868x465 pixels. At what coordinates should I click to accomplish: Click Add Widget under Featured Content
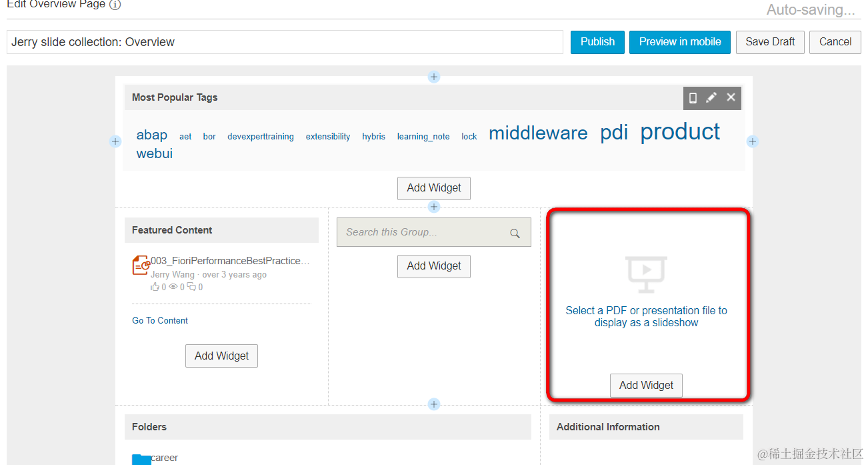221,356
